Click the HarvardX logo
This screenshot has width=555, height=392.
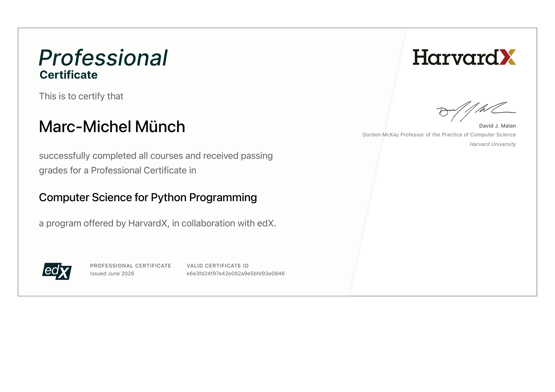(464, 57)
